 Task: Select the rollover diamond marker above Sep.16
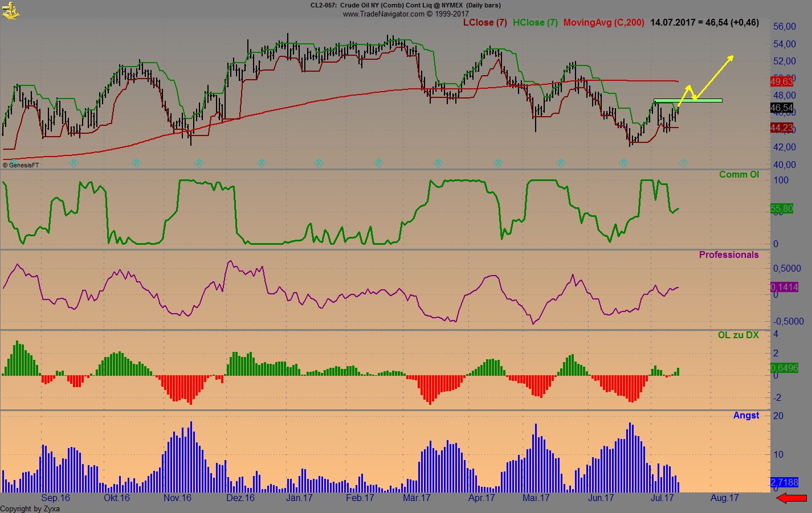pyautogui.click(x=74, y=163)
